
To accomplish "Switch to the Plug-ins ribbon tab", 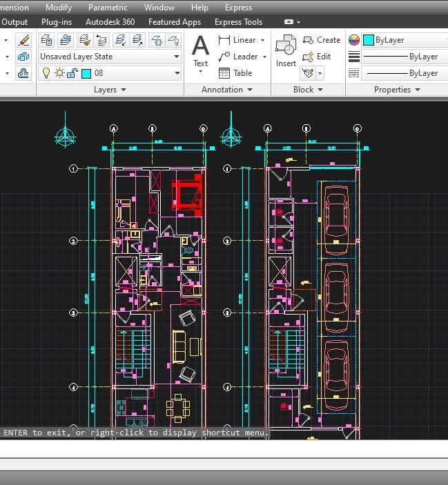I will [57, 22].
